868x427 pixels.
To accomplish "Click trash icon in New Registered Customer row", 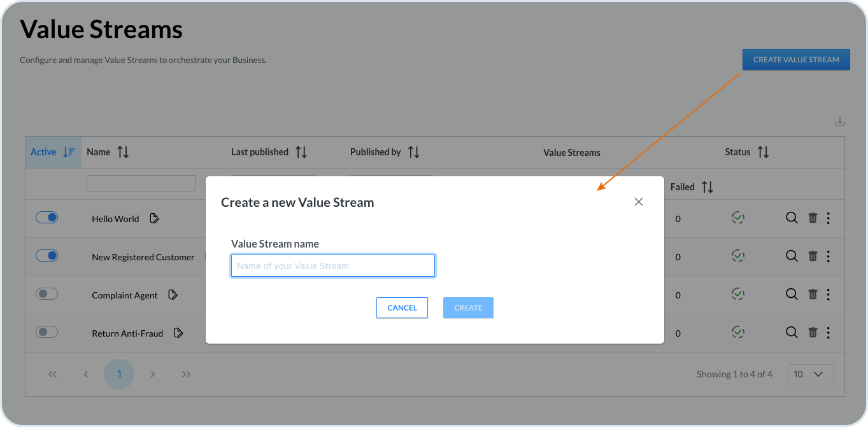I will click(813, 256).
